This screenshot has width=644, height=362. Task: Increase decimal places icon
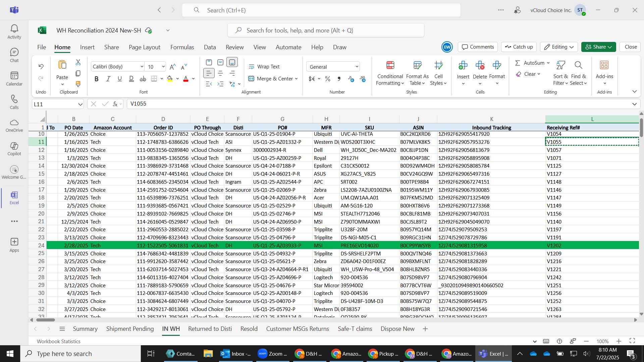(x=351, y=79)
